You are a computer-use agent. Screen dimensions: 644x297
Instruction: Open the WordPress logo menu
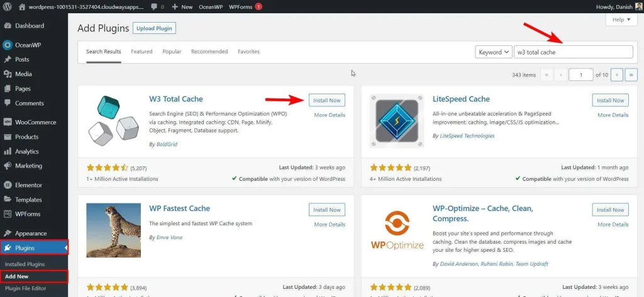tap(7, 6)
